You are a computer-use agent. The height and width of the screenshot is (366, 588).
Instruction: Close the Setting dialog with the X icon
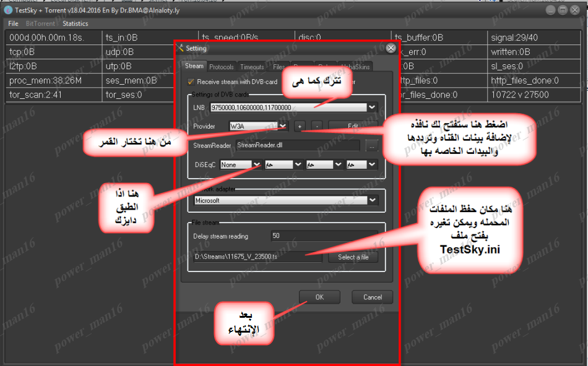pos(391,48)
